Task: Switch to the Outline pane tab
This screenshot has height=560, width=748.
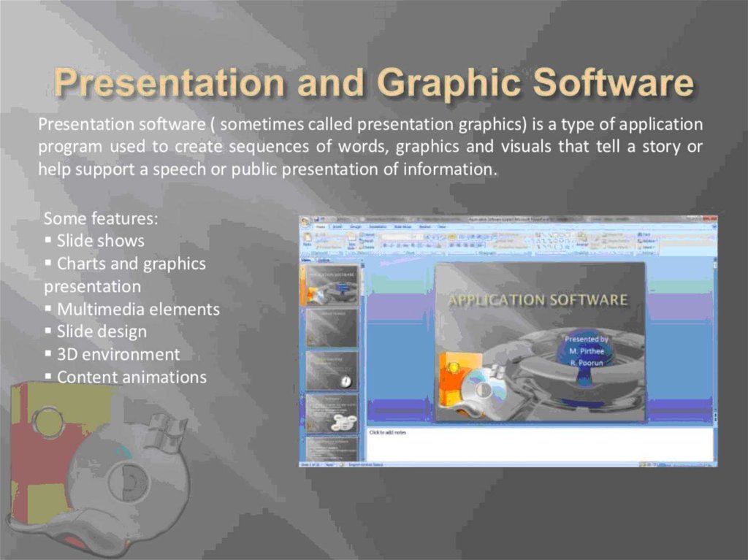Action: click(324, 260)
